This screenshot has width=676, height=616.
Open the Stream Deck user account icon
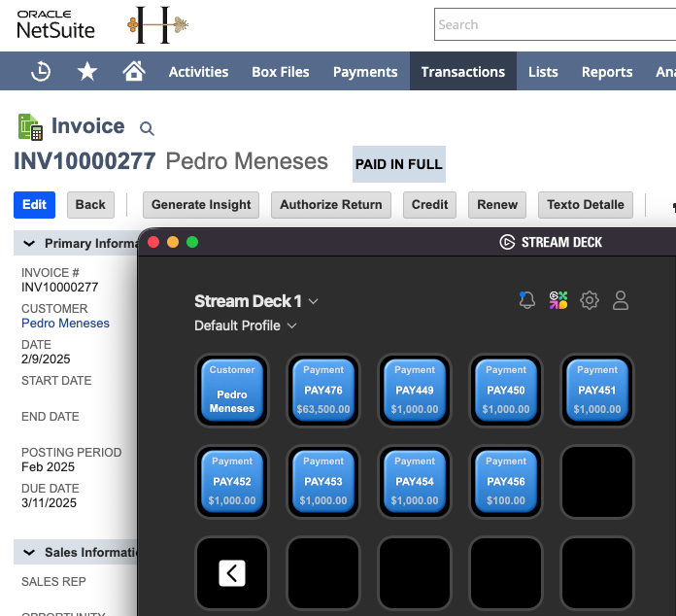(621, 300)
